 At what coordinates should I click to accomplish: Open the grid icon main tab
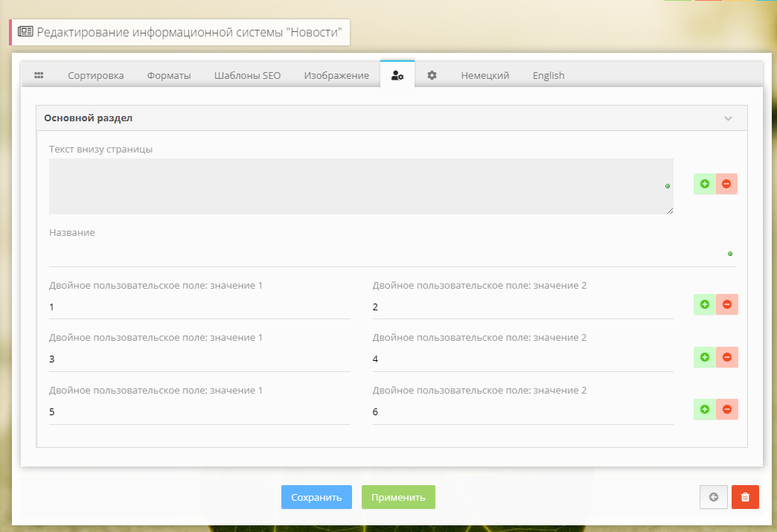[39, 75]
